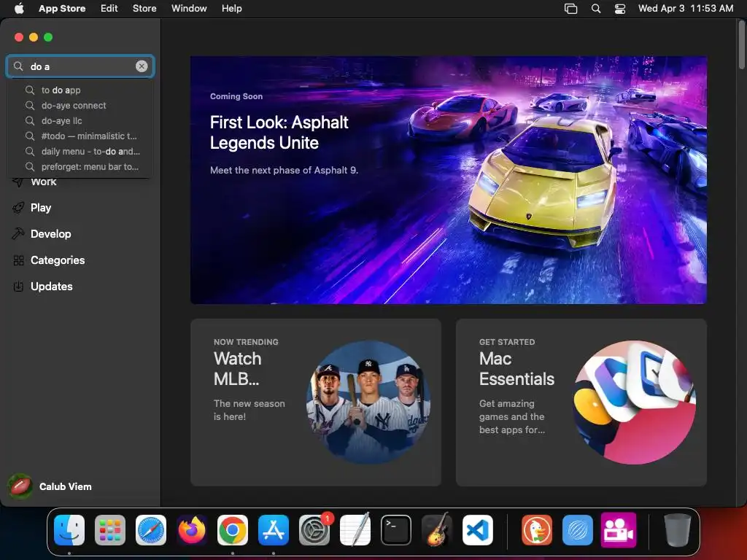
Task: Click the search magnifier icon in field
Action: pos(18,66)
